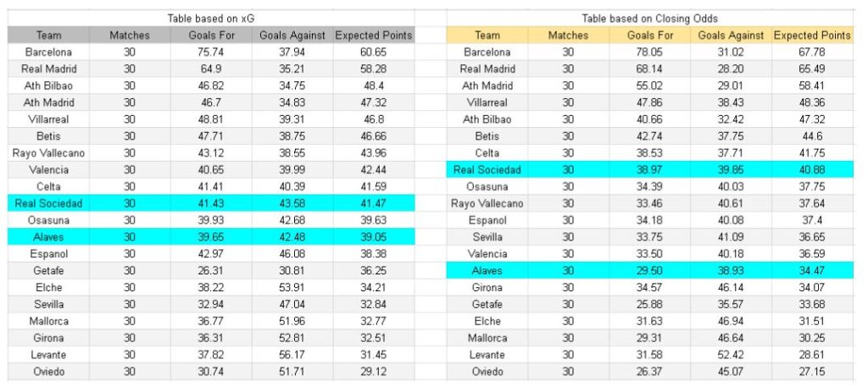Click Levante's 56.17 goals against cell
The width and height of the screenshot is (868, 387).
(291, 354)
